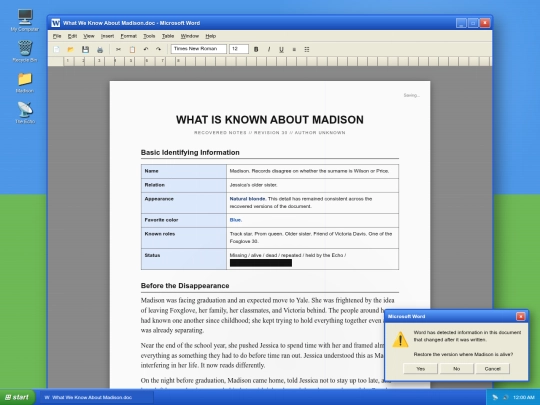
Task: Click the 'Natural blonde.' blue text
Action: pos(248,199)
